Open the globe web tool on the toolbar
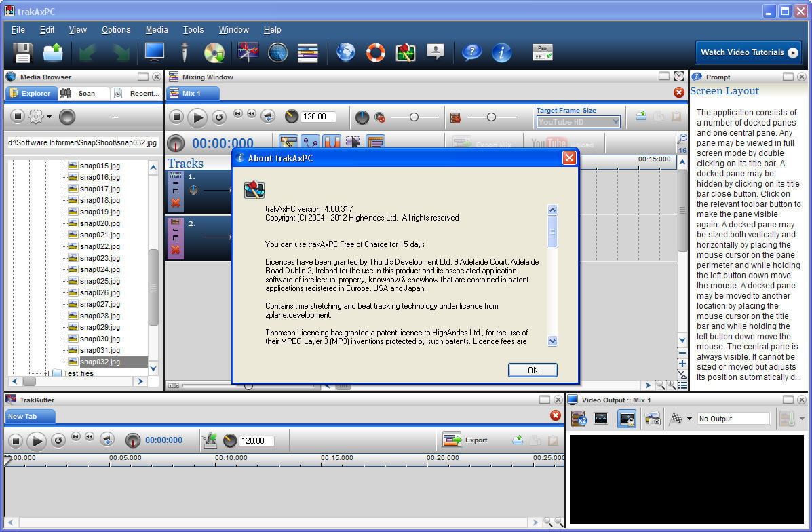812x532 pixels. coord(345,52)
